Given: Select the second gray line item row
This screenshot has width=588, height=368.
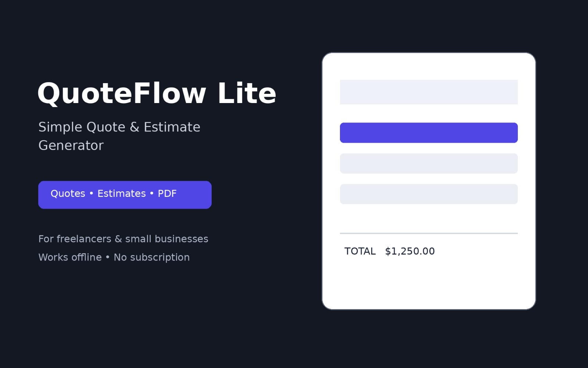Looking at the screenshot, I should 429,194.
